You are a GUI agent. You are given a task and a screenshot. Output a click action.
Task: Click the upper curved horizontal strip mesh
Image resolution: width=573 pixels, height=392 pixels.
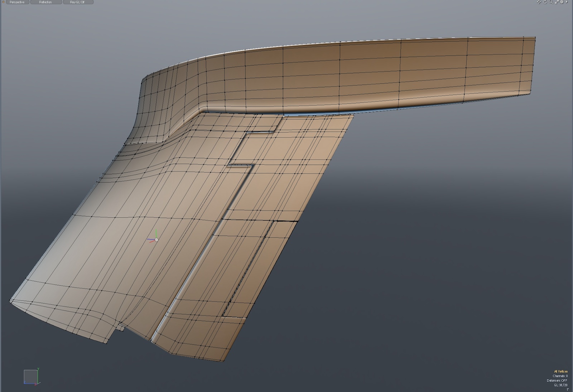click(358, 72)
